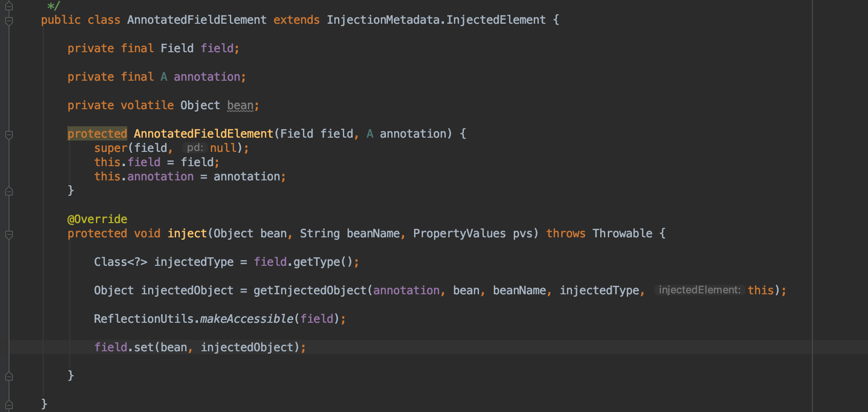
Task: Click the 'pd:' parameter hint in super call
Action: coord(195,148)
